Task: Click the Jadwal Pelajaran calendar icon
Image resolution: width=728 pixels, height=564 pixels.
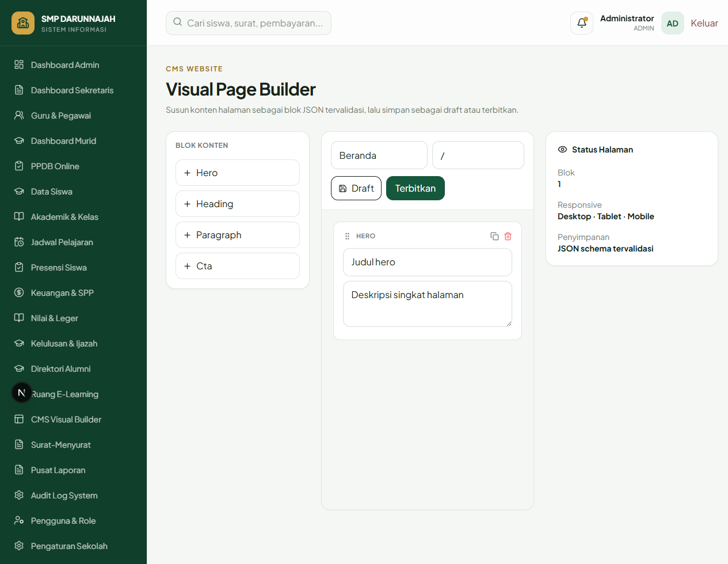Action: [19, 242]
